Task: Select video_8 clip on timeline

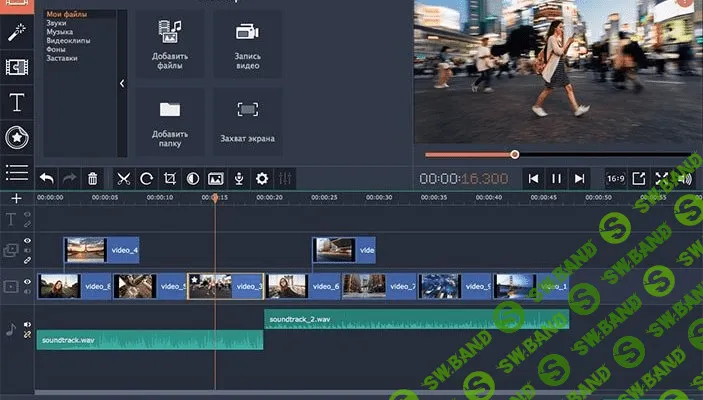Action: [74, 286]
